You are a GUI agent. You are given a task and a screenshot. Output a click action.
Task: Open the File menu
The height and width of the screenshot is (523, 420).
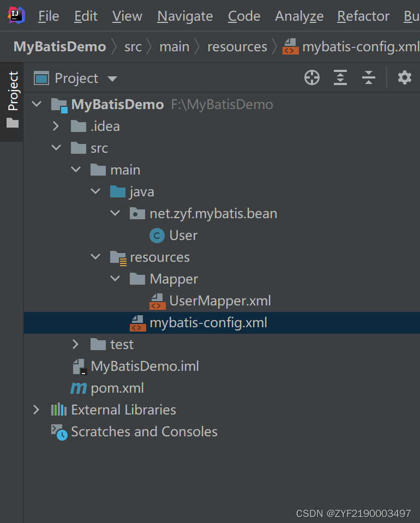tap(49, 16)
